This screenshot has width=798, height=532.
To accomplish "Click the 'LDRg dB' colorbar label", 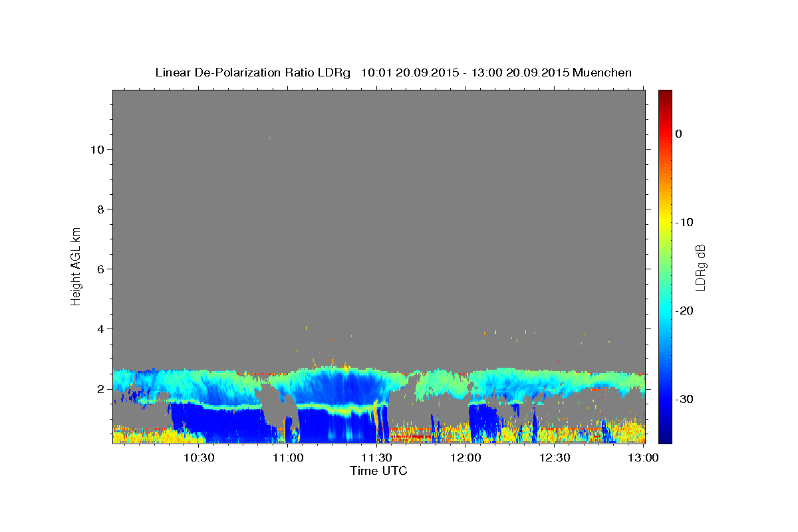I will (700, 267).
